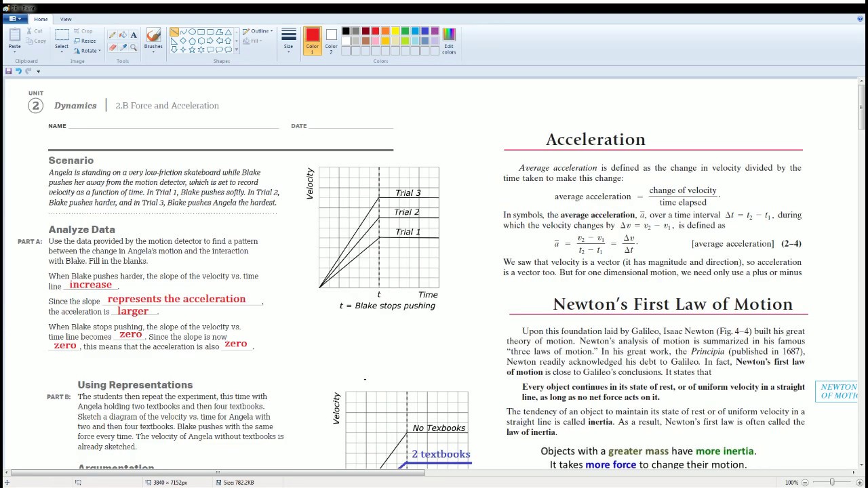Pick the black color swatch
Screen dimensions: 868x488
(346, 31)
